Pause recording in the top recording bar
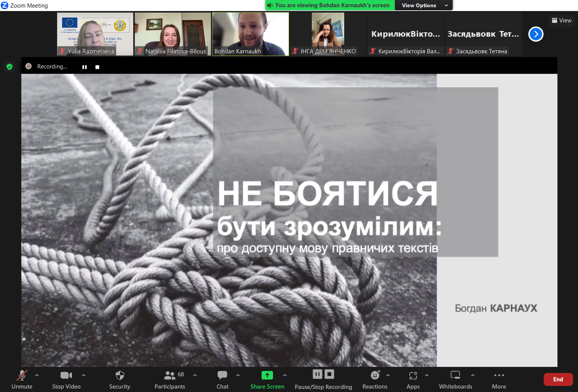 (x=85, y=67)
